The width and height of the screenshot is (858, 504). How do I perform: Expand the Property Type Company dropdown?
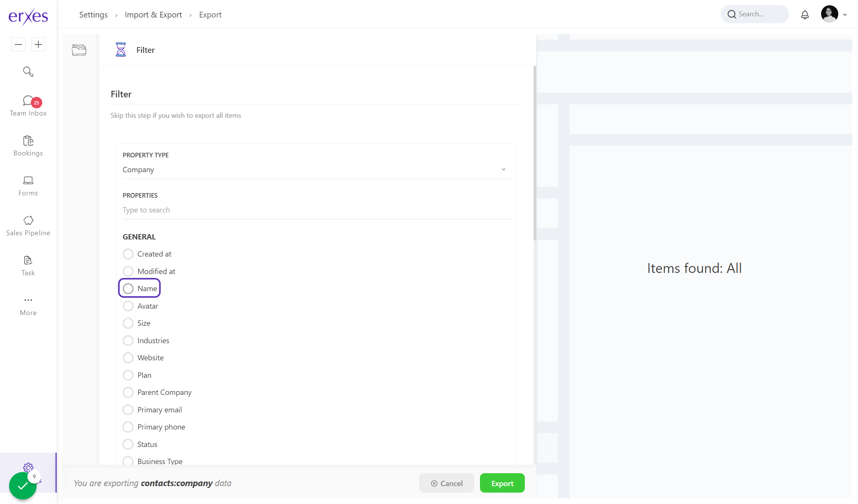(x=316, y=170)
